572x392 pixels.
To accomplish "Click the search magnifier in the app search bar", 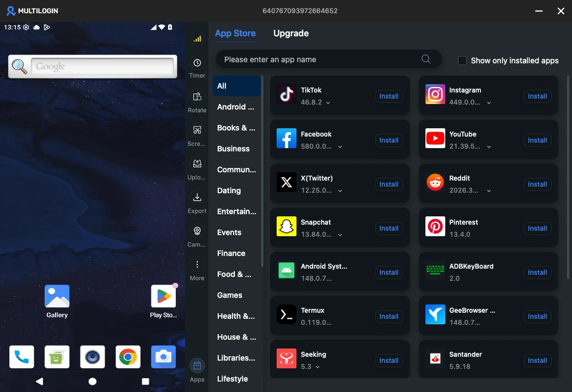I will click(x=426, y=59).
